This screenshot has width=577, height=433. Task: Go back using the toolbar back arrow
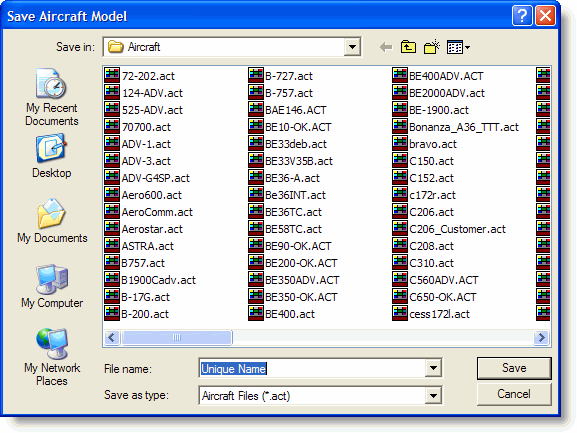click(386, 47)
